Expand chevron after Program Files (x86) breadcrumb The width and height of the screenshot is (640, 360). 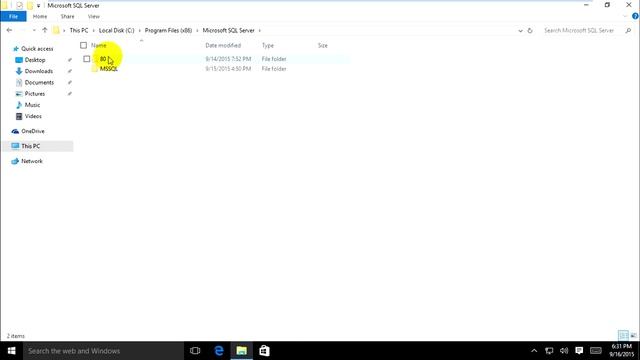(197, 31)
